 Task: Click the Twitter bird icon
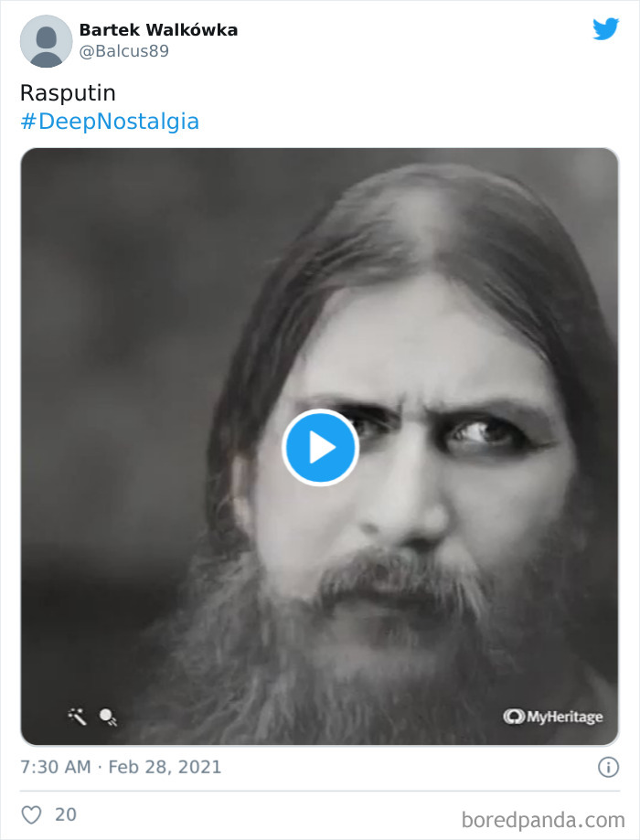pos(605,28)
